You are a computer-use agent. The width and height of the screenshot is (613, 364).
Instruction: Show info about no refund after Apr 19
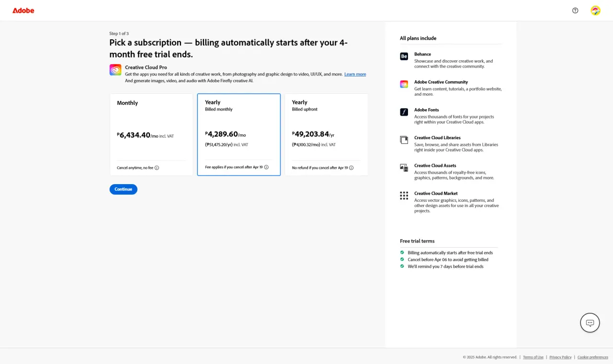[x=351, y=168]
